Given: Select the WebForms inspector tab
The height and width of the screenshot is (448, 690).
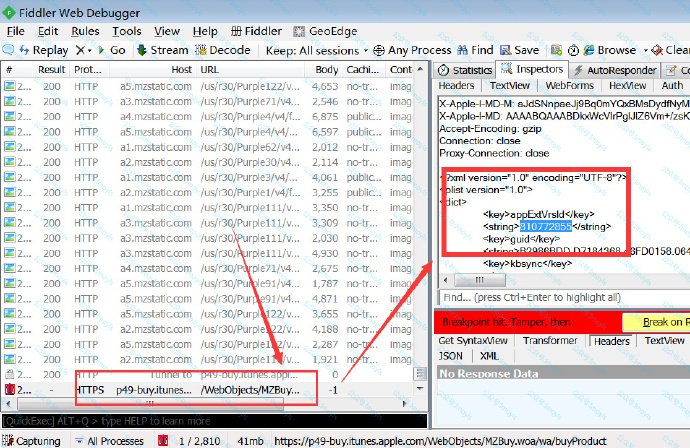Looking at the screenshot, I should (569, 85).
